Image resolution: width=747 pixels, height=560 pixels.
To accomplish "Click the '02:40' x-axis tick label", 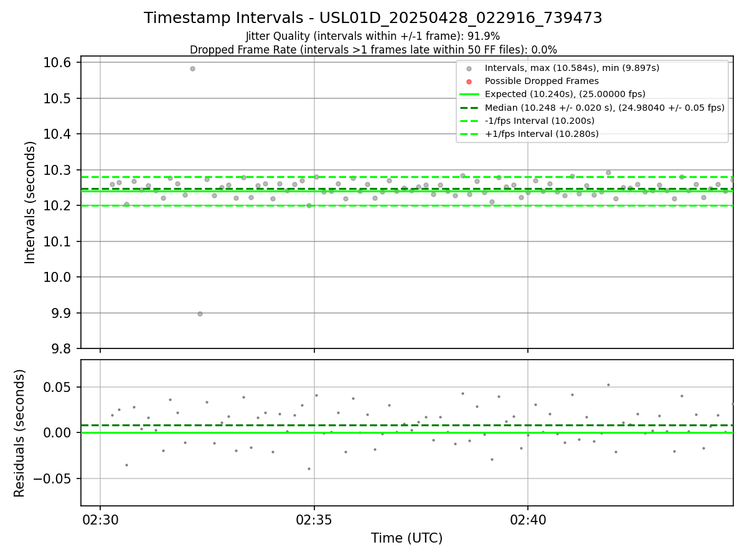I will click(528, 520).
